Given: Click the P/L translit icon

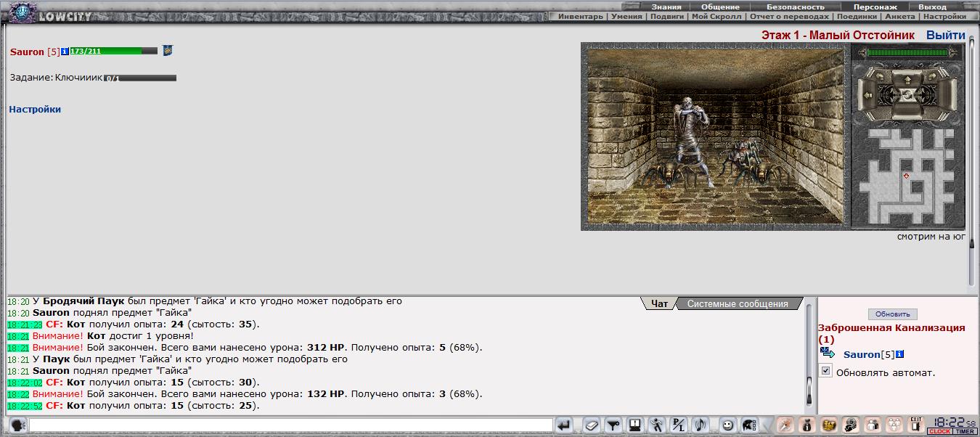Looking at the screenshot, I should 678,425.
